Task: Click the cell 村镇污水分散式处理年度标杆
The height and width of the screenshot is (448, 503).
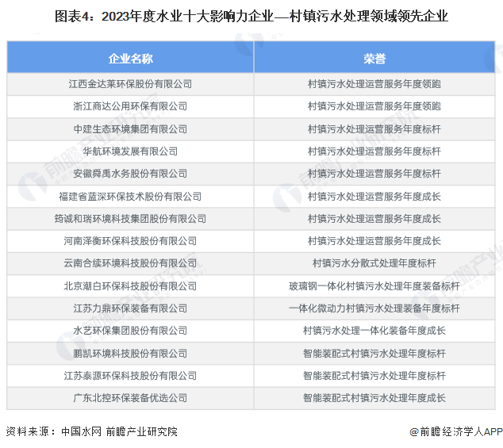Action: pyautogui.click(x=374, y=263)
